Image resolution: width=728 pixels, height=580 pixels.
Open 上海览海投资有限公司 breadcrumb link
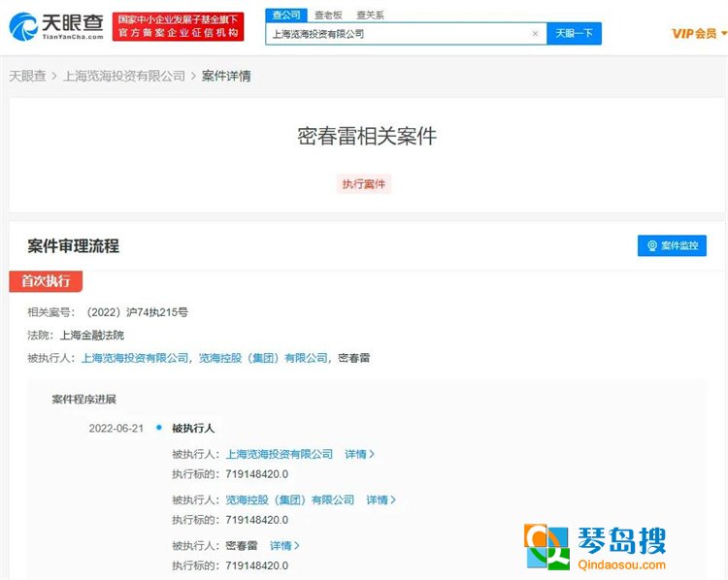tap(124, 76)
